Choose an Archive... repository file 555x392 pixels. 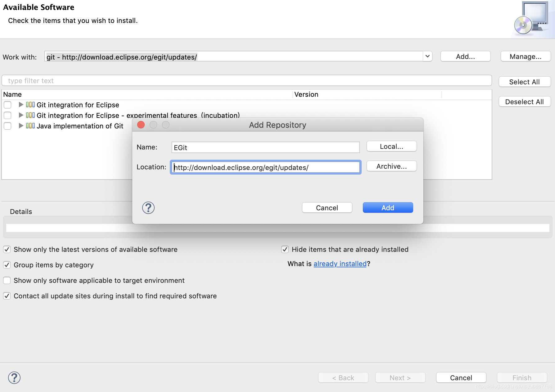[391, 166]
